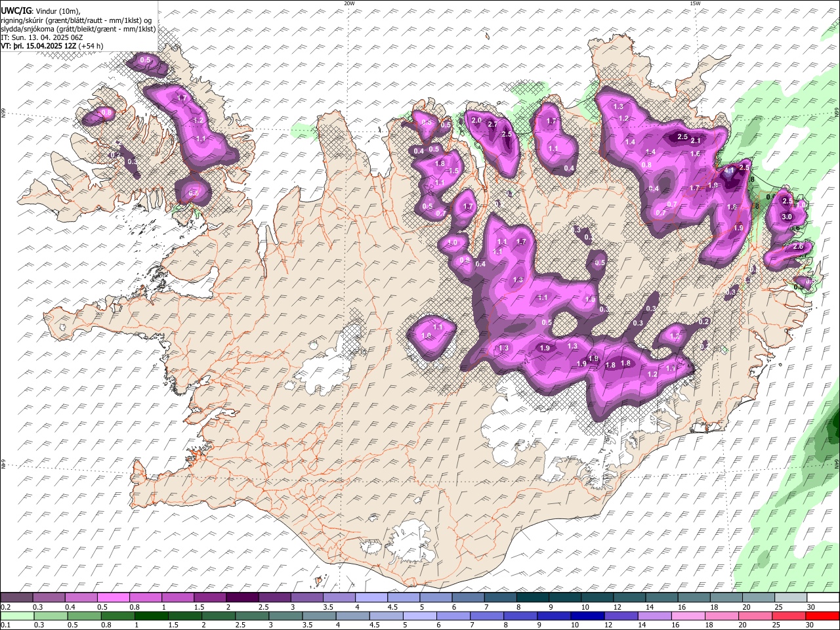The height and width of the screenshot is (630, 840).
Task: Click the "VT: þri. 15.04.2025 12Z (+54 h)" line
Action: 52,46
